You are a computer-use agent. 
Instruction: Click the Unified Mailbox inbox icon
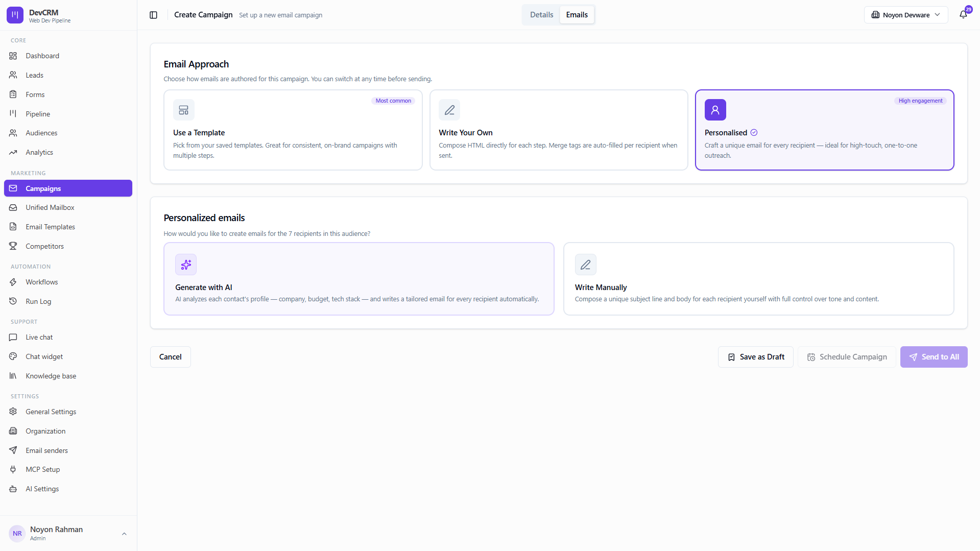tap(13, 207)
